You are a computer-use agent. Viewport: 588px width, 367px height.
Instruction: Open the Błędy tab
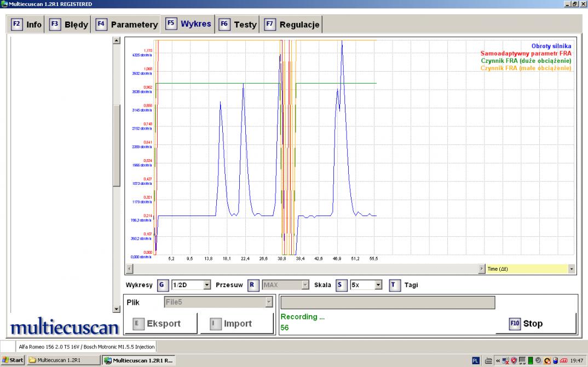pyautogui.click(x=70, y=25)
